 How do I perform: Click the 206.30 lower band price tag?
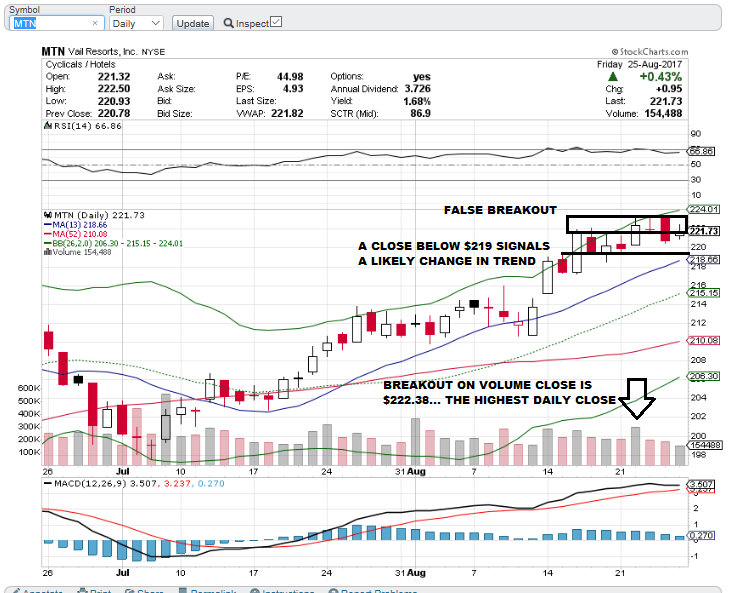click(x=703, y=376)
